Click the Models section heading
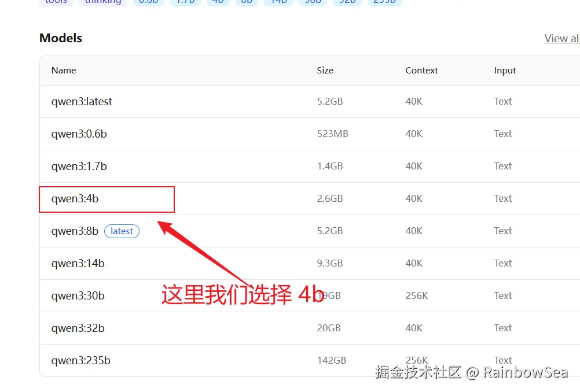The image size is (580, 392). pyautogui.click(x=61, y=38)
